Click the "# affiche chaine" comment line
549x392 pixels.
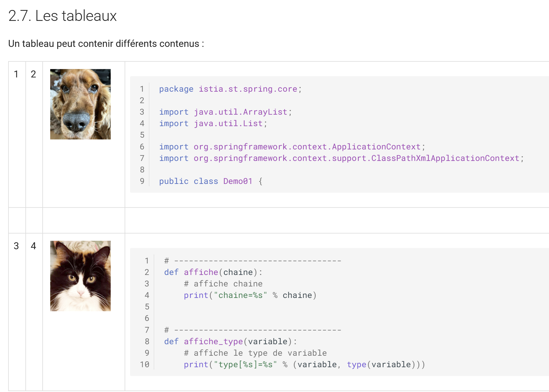click(223, 284)
